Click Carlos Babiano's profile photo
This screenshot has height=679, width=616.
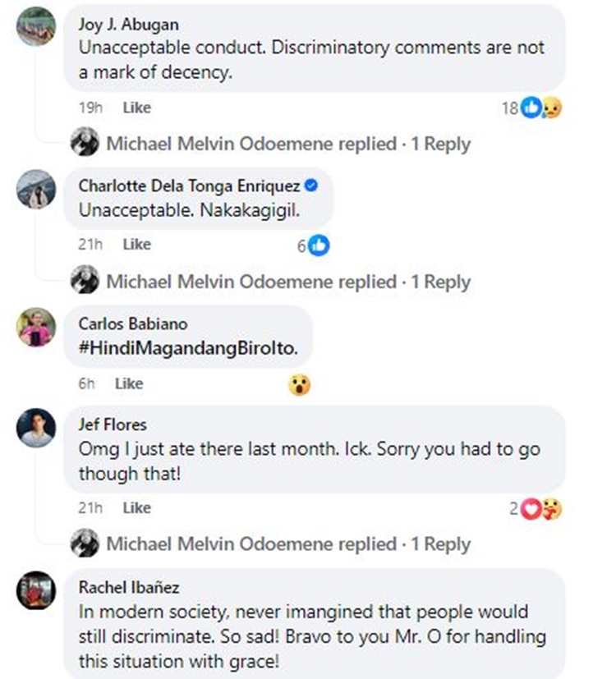point(36,328)
